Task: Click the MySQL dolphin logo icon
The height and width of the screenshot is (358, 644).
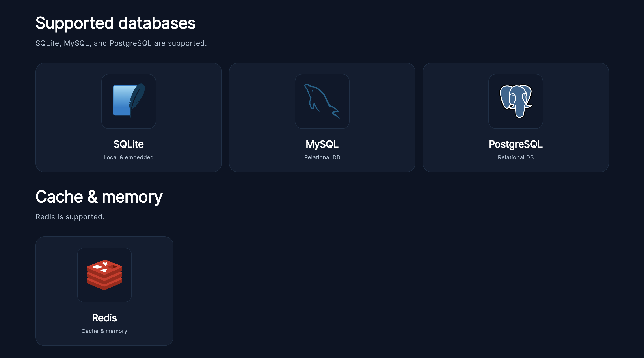Action: coord(322,101)
